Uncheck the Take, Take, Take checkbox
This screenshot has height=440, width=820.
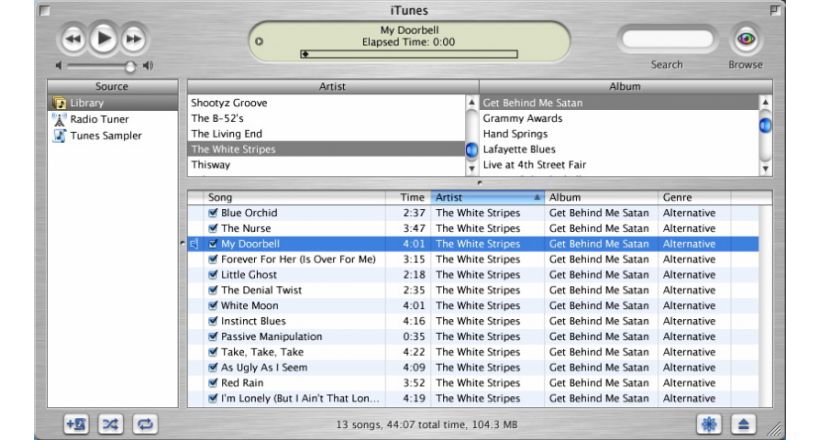tap(213, 352)
